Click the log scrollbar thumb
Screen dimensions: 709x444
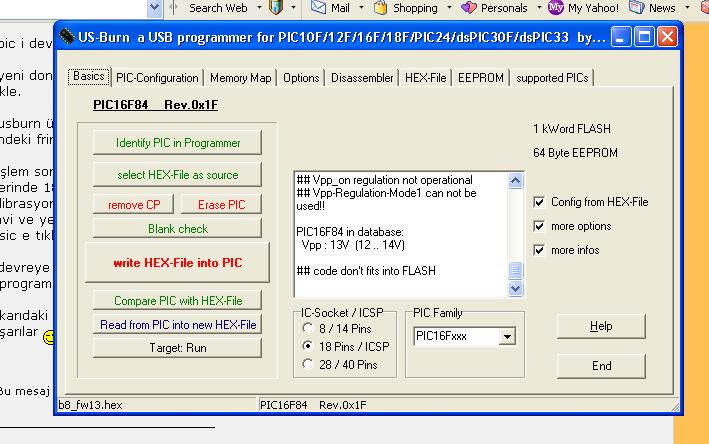coord(515,270)
